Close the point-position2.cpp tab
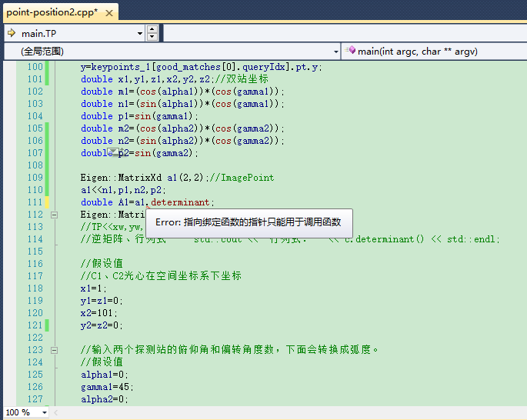 click(109, 13)
